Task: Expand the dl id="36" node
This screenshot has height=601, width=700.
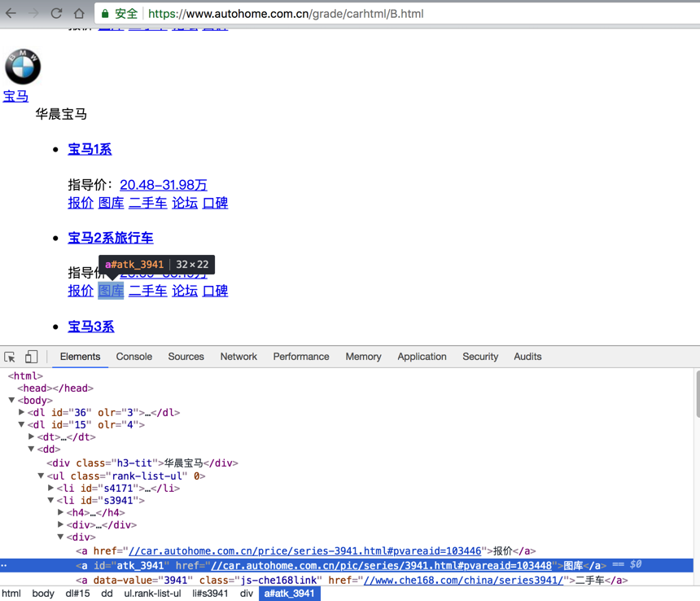Action: (21, 412)
